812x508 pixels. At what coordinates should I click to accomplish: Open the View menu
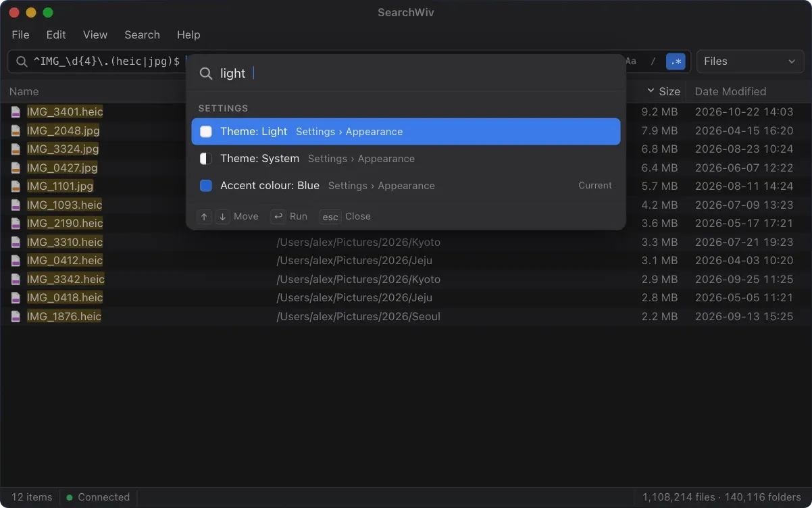point(95,34)
